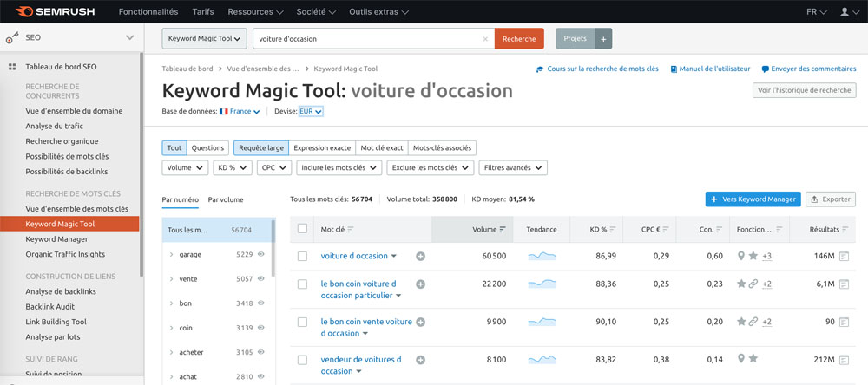868x385 pixels.
Task: Sort by the Con. column icon
Action: tap(719, 230)
